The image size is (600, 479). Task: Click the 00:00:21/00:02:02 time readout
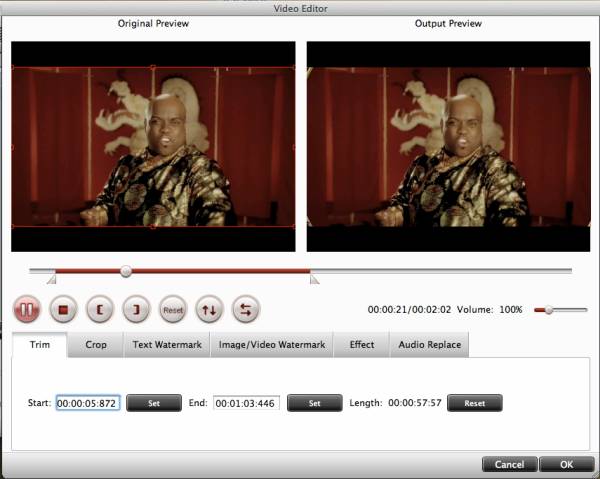[x=409, y=310]
